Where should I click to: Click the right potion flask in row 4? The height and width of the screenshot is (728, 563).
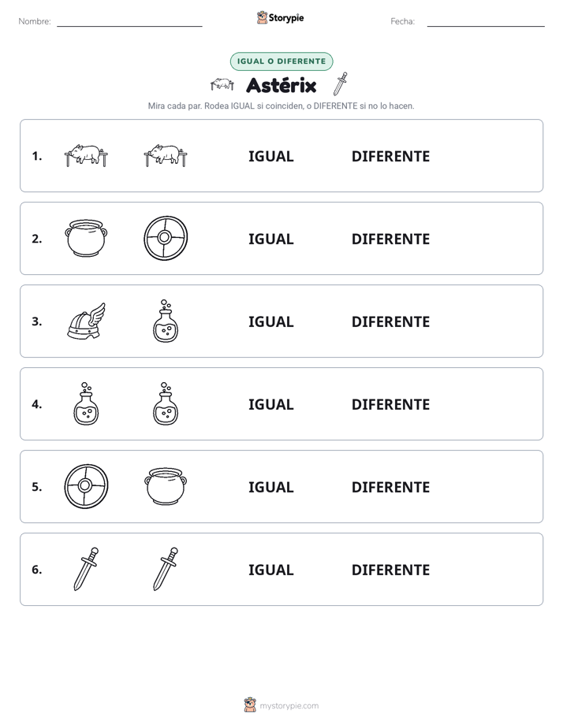pyautogui.click(x=166, y=403)
